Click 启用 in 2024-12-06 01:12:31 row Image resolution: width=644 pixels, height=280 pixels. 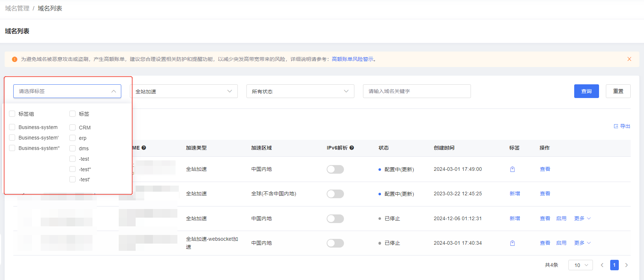(x=561, y=218)
